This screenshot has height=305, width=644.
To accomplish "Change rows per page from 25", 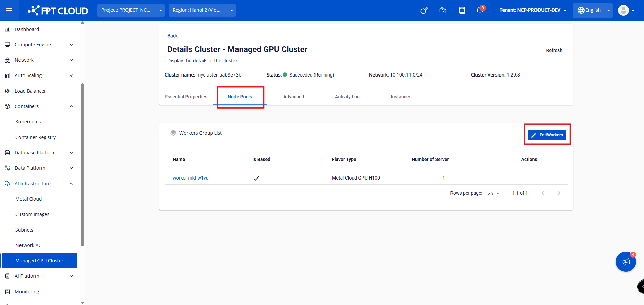I will tap(493, 193).
